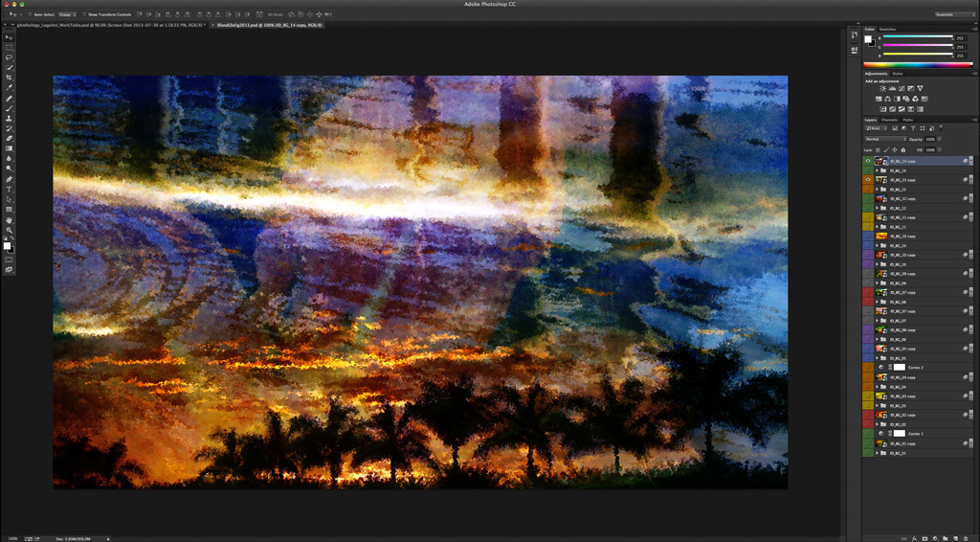Image resolution: width=980 pixels, height=542 pixels.
Task: Switch to the Channels tab
Action: point(889,120)
